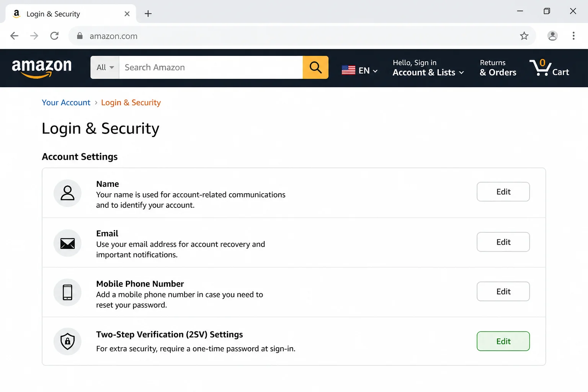Viewport: 588px width, 392px height.
Task: Click the Login & Security page title
Action: click(x=100, y=129)
